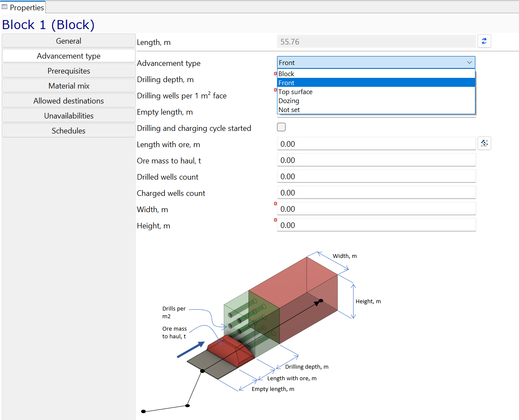Open the Schedules section

68,131
